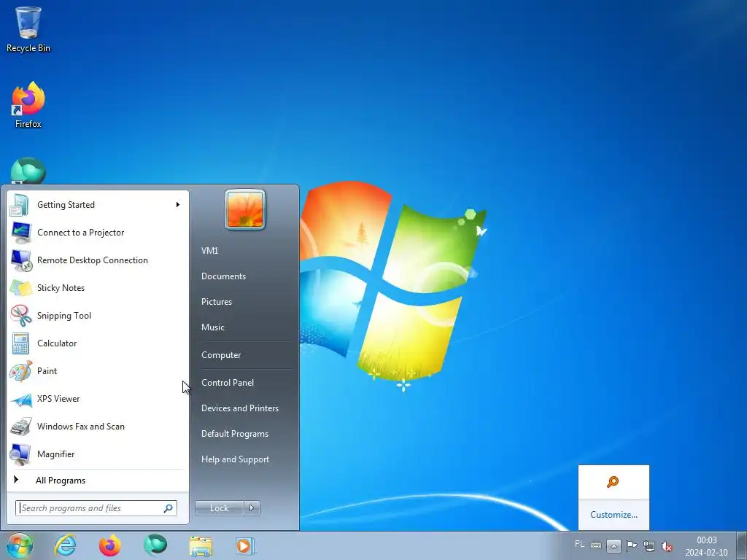Open Default Programs

point(234,434)
